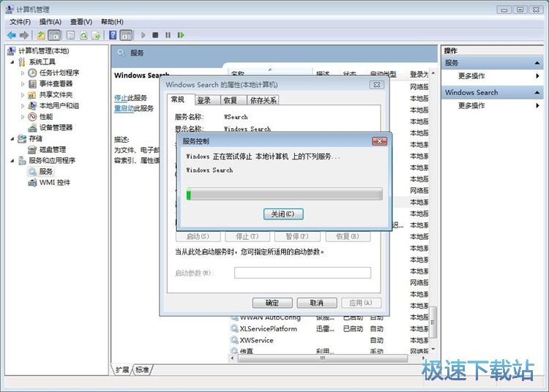This screenshot has height=392, width=549.
Task: Close the Windows Search properties dialog
Action: tap(377, 85)
